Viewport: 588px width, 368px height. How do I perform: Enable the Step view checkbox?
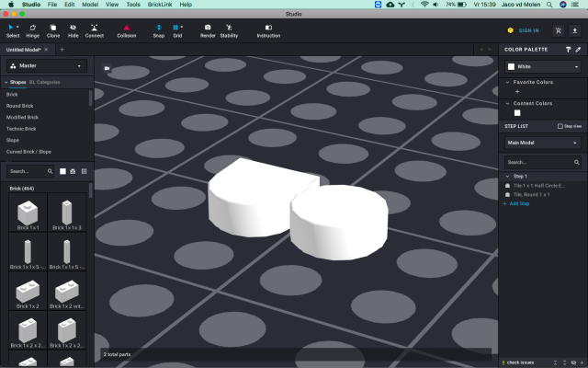(x=560, y=126)
